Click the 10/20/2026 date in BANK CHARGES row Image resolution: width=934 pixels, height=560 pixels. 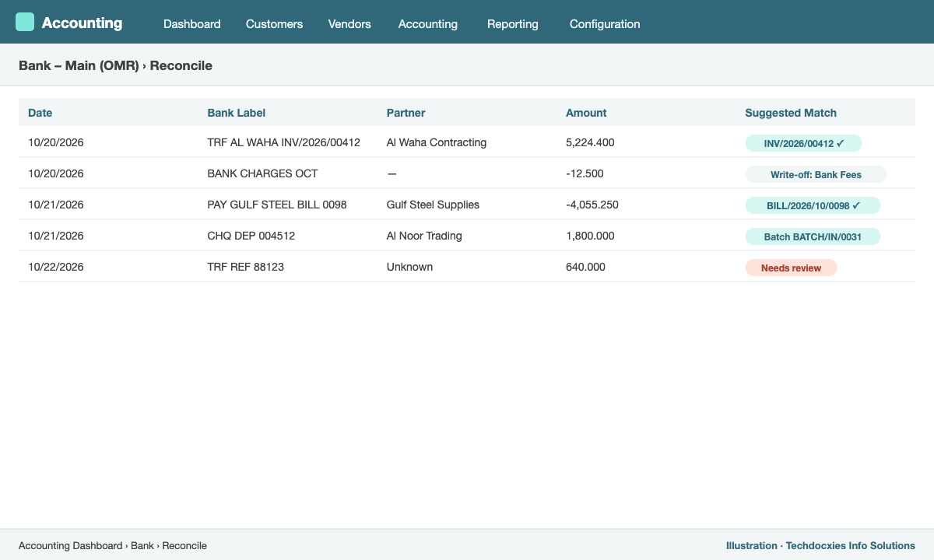(x=56, y=173)
